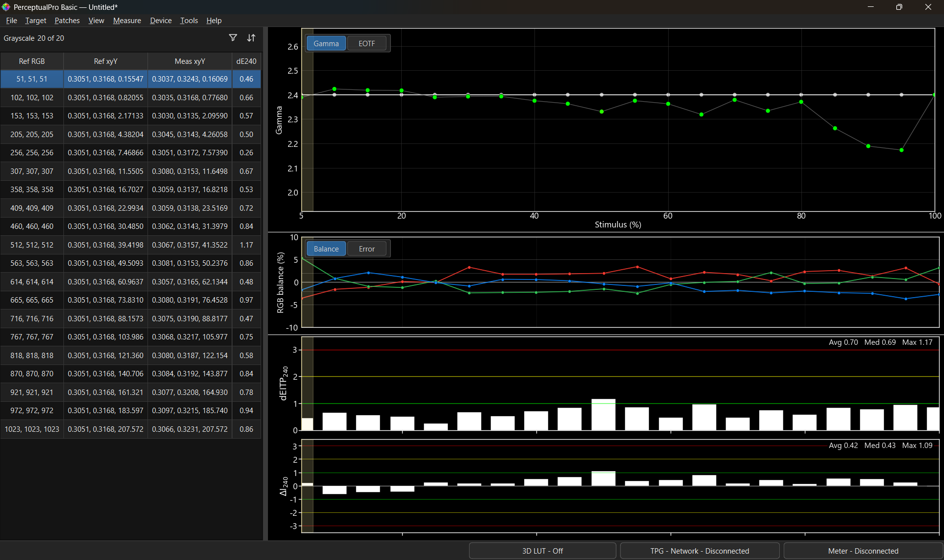Image resolution: width=944 pixels, height=560 pixels.
Task: Select the 767, 767, 767 patch row
Action: pos(131,337)
